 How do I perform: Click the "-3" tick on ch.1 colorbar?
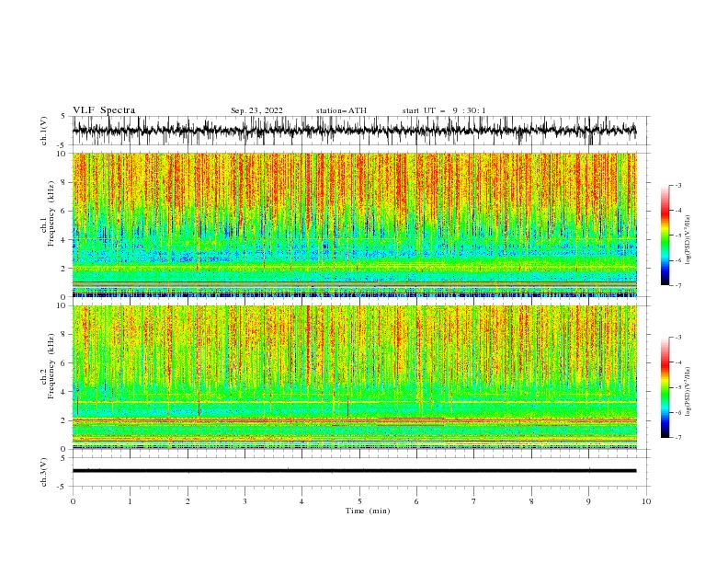(x=678, y=185)
